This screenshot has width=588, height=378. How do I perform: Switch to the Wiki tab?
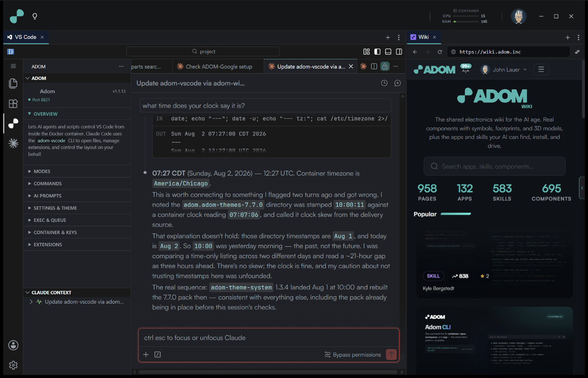pos(424,37)
